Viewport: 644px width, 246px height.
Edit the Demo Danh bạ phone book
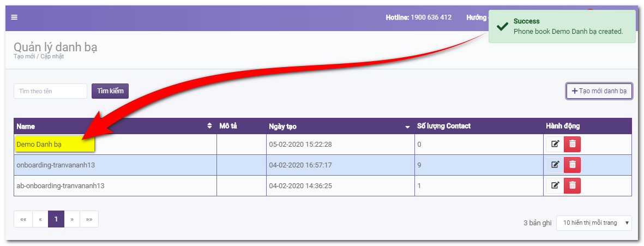pos(555,144)
